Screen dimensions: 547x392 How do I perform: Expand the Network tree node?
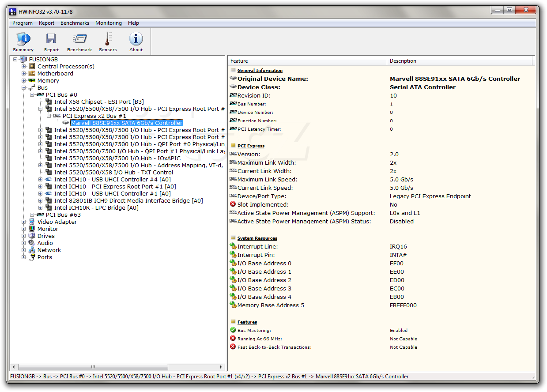[x=24, y=250]
